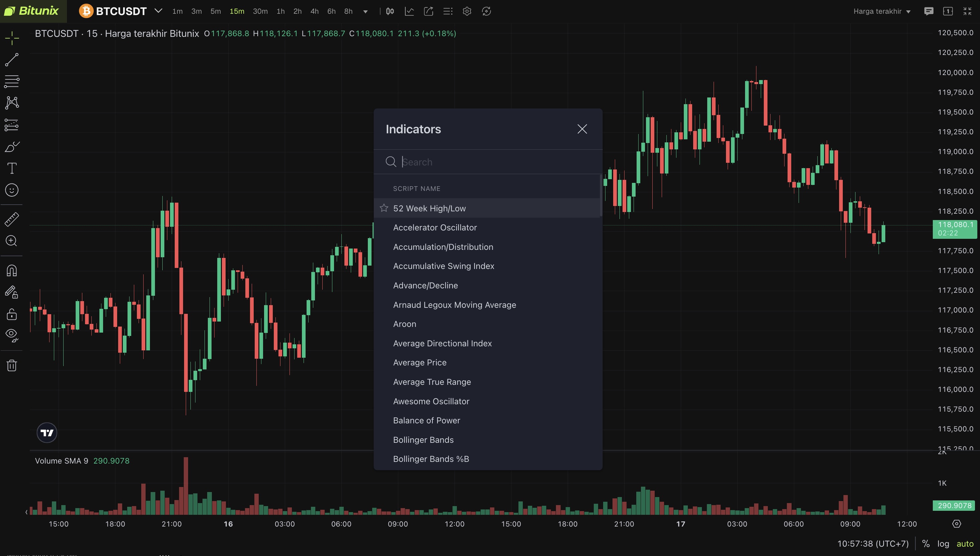This screenshot has width=980, height=556.
Task: Add Arnaud Legoux Moving Average indicator
Action: click(487, 305)
